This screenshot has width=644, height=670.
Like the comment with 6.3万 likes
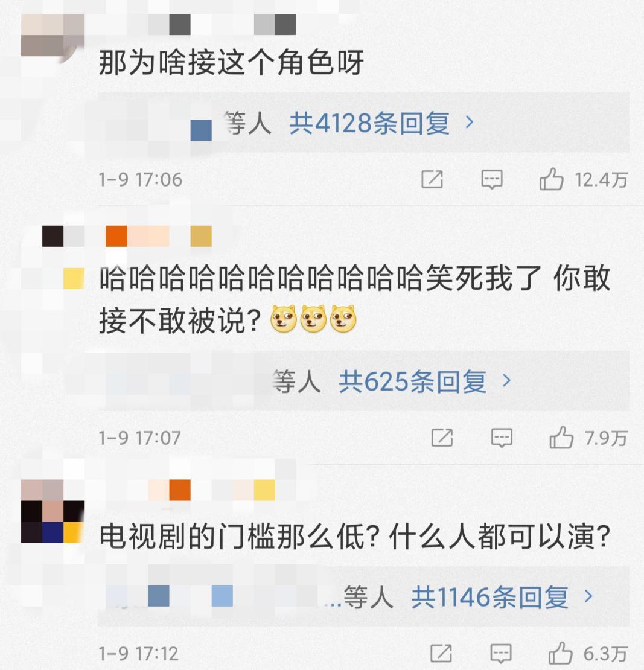(x=560, y=653)
